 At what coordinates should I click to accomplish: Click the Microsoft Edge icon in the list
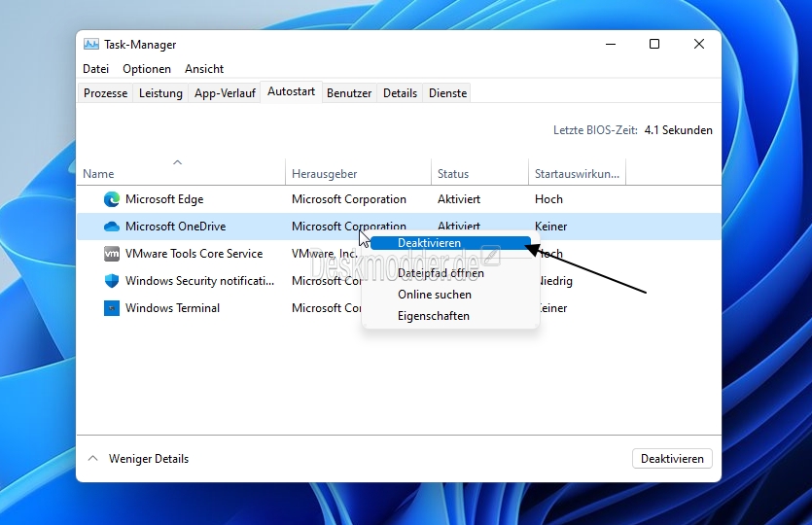pos(111,199)
